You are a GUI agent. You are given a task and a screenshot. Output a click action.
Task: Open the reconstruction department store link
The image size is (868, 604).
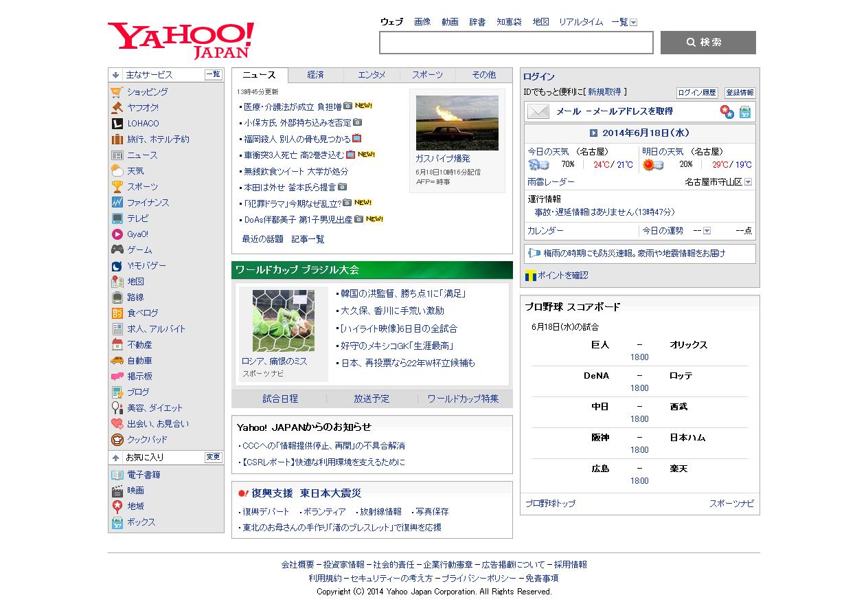266,512
